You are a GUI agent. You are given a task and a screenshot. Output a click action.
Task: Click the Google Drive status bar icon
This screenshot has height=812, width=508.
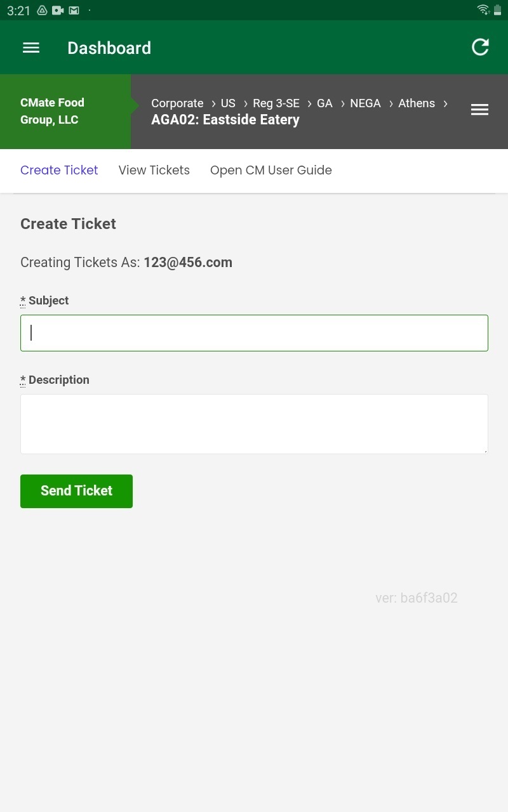(42, 10)
